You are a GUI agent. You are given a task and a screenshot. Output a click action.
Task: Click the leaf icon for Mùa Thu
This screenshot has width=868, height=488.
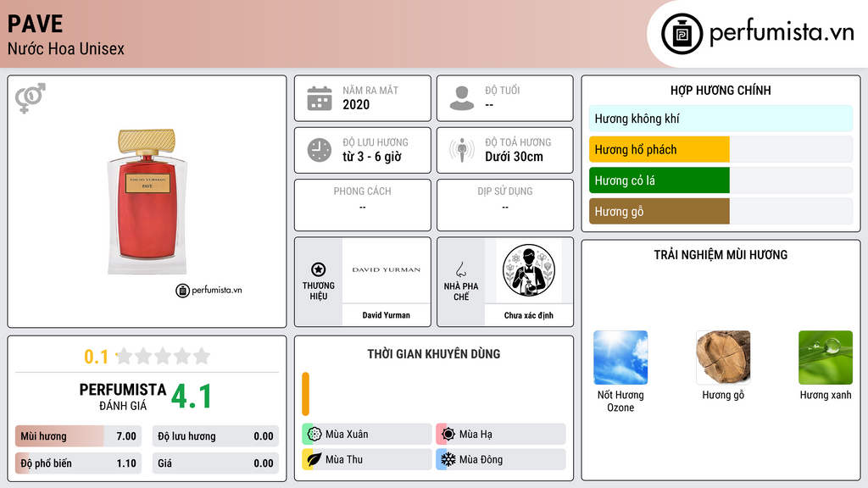pos(314,459)
